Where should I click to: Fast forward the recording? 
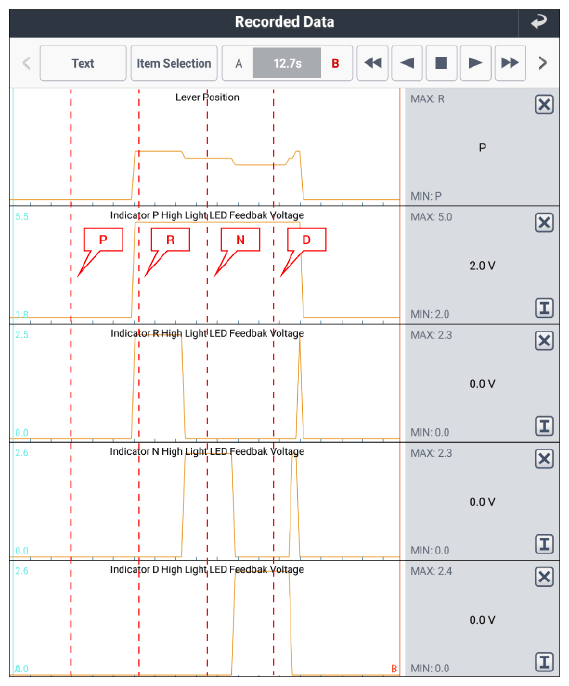tap(510, 63)
